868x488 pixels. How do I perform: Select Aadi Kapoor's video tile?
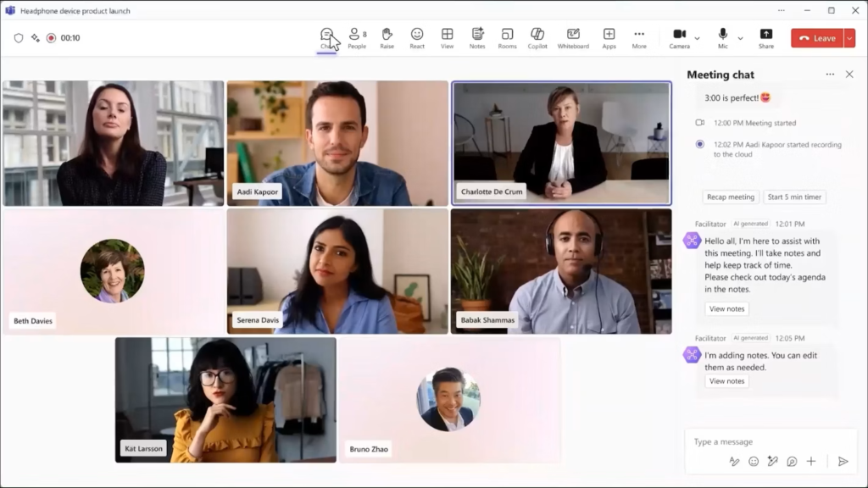[337, 143]
